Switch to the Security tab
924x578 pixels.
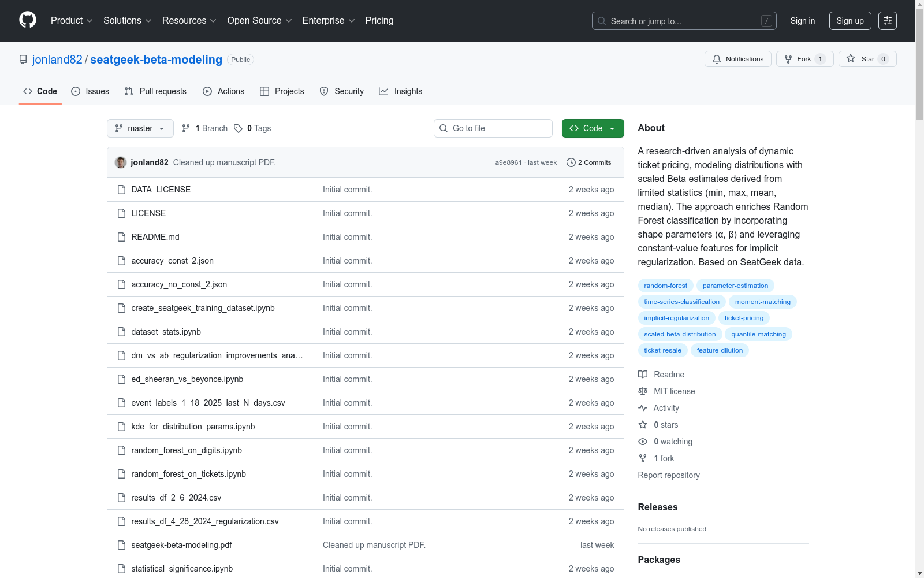342,91
